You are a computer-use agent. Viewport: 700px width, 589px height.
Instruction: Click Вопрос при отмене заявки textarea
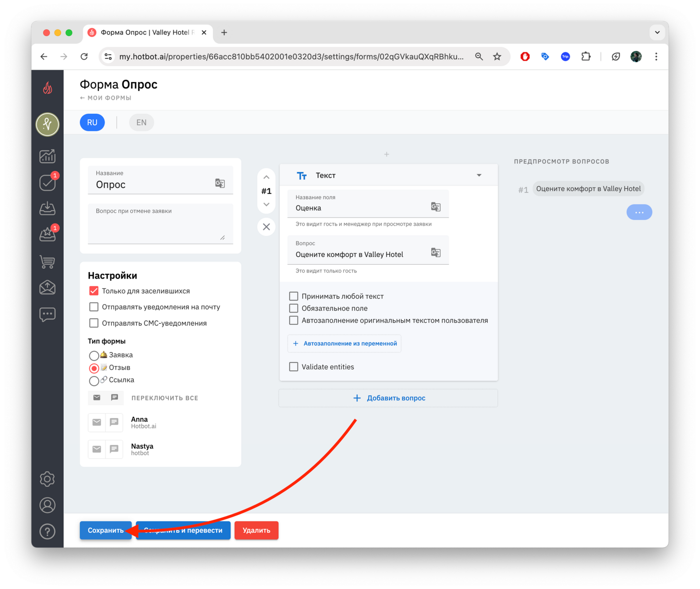(160, 223)
